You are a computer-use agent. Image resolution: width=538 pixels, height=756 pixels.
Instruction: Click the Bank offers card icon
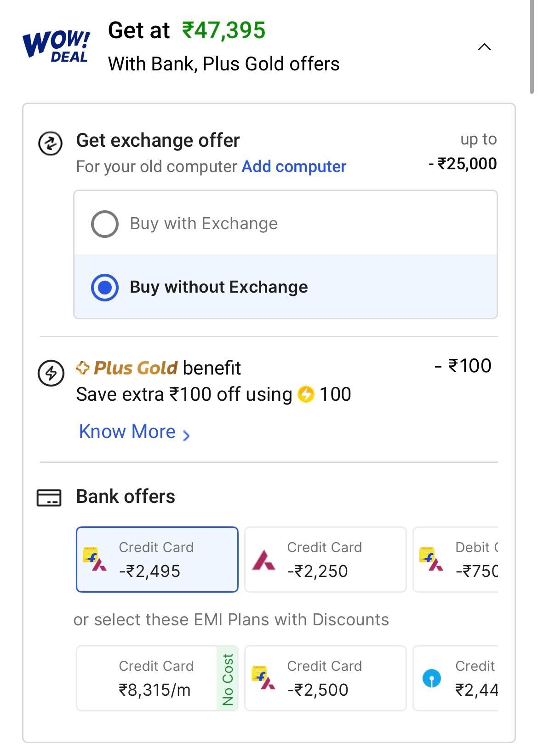[49, 497]
